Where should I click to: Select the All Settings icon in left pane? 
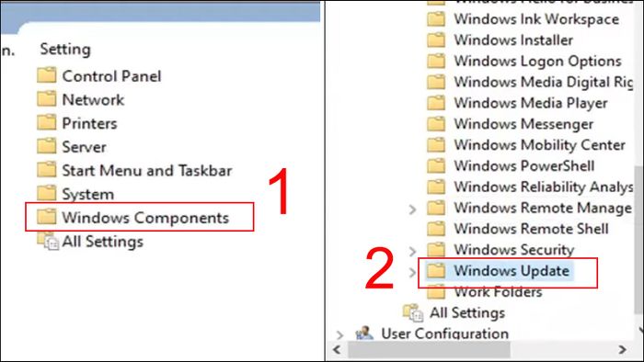48,241
